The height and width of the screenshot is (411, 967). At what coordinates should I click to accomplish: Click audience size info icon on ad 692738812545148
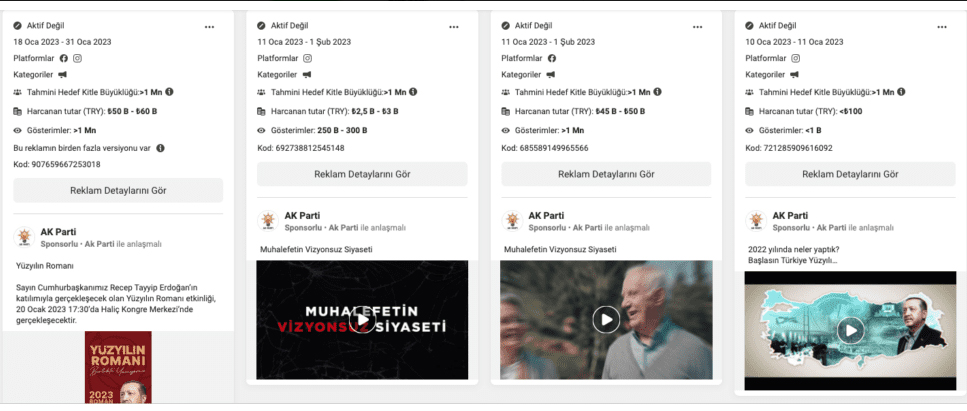click(414, 91)
